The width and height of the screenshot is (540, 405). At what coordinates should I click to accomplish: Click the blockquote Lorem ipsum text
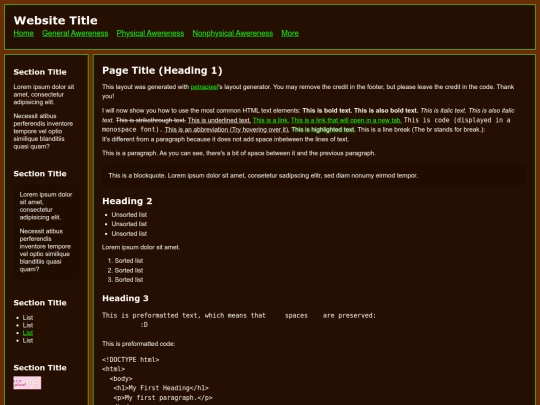click(263, 176)
